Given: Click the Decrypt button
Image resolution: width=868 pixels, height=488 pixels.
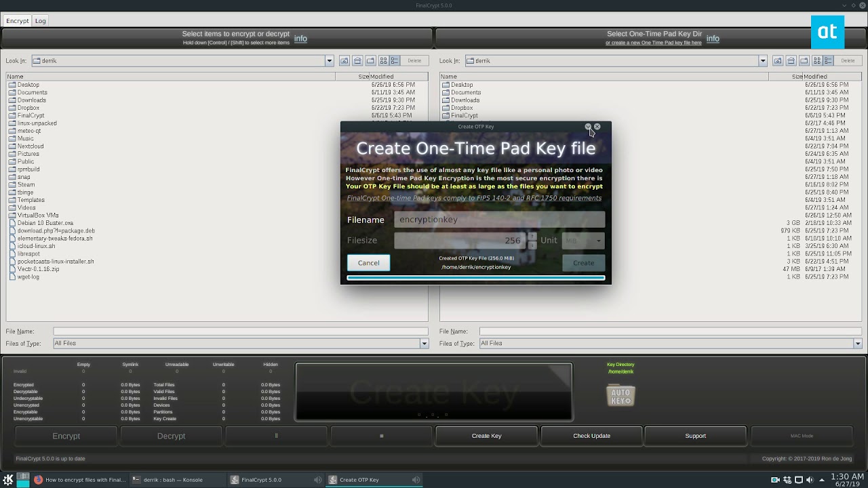Looking at the screenshot, I should [171, 436].
